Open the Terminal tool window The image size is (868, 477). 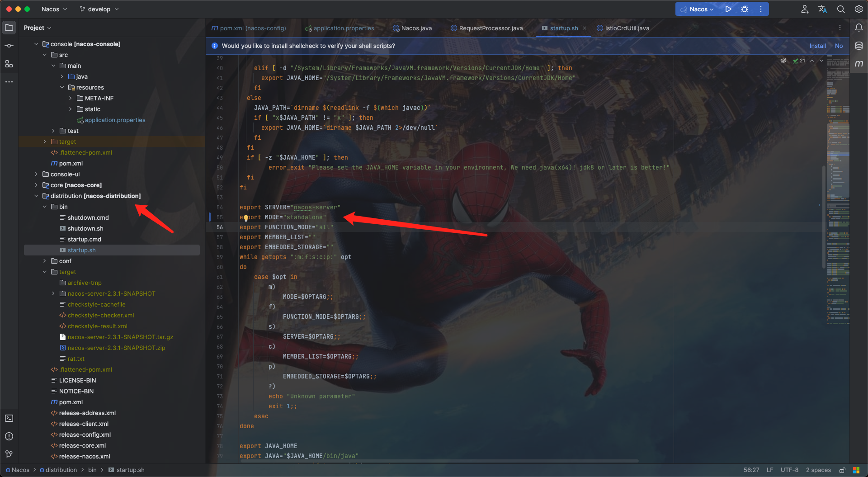pos(9,418)
